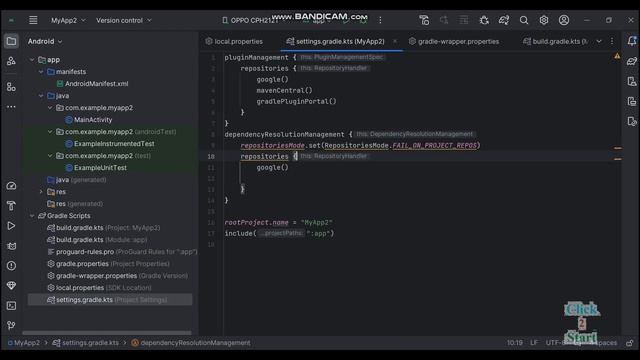Collapse the manifests folder

(x=41, y=72)
